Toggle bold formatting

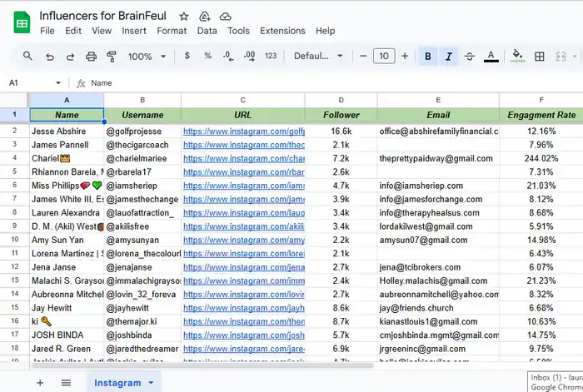(x=428, y=56)
